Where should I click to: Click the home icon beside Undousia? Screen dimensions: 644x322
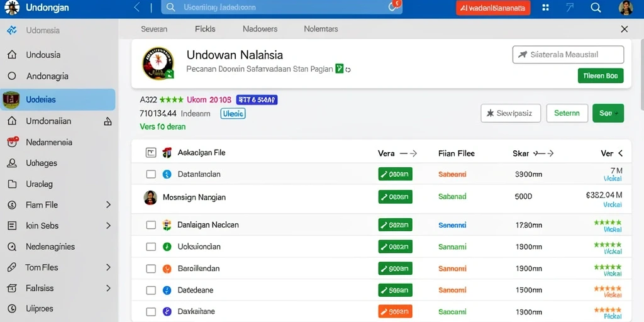(13, 55)
